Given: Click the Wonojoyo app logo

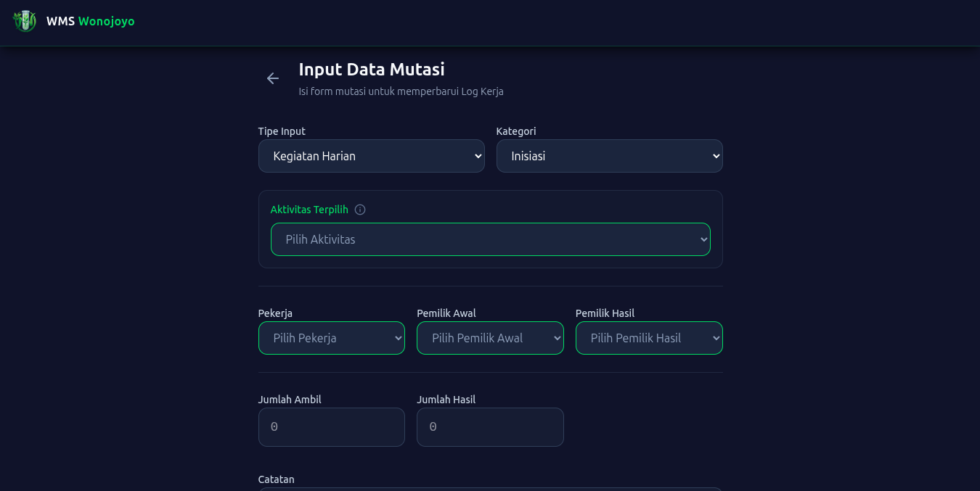Looking at the screenshot, I should [25, 21].
